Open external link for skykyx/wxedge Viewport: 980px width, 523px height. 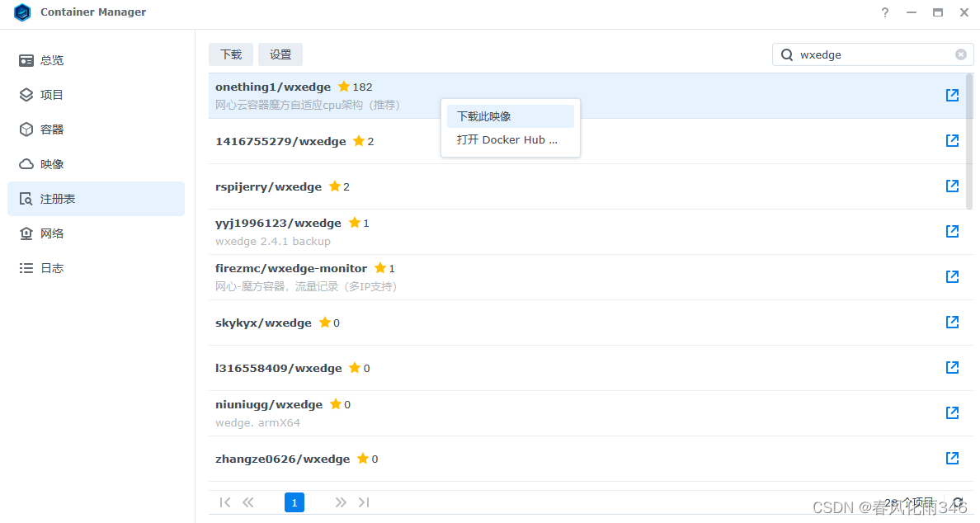pos(952,322)
